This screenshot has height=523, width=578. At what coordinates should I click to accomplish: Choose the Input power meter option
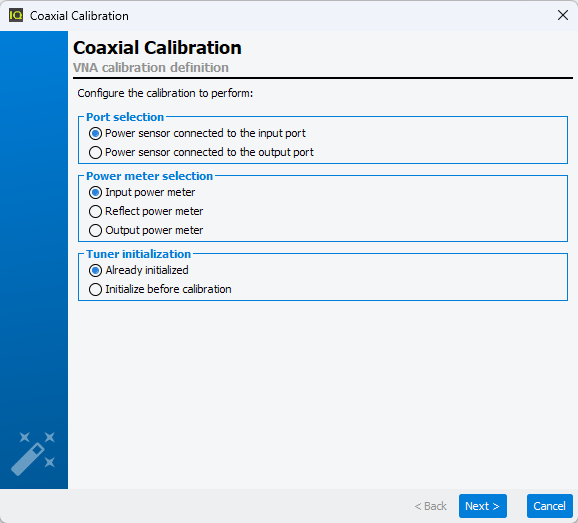[x=142, y=192]
